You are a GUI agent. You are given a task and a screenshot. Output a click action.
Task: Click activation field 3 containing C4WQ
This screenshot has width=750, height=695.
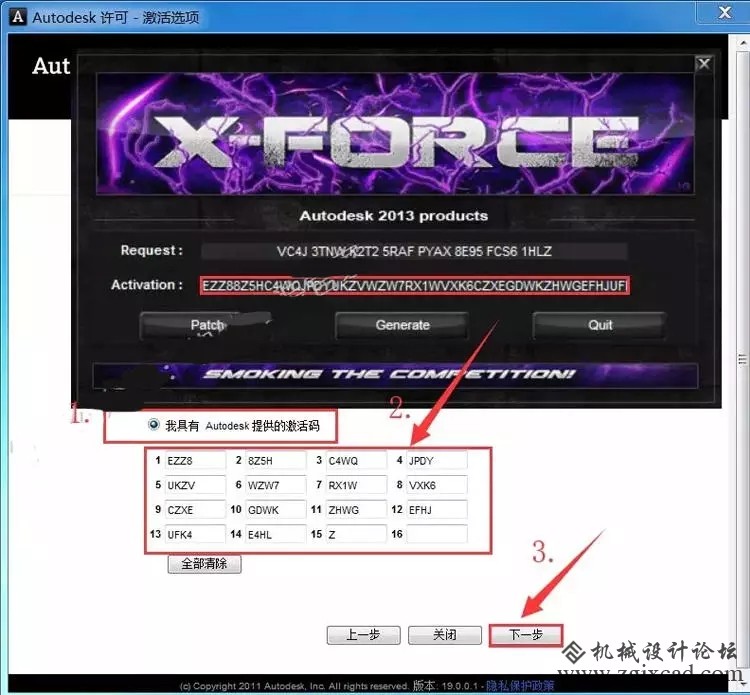pos(356,460)
